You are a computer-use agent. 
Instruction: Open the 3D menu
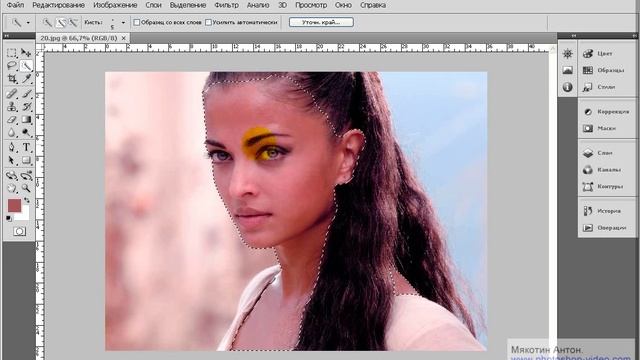click(x=282, y=5)
